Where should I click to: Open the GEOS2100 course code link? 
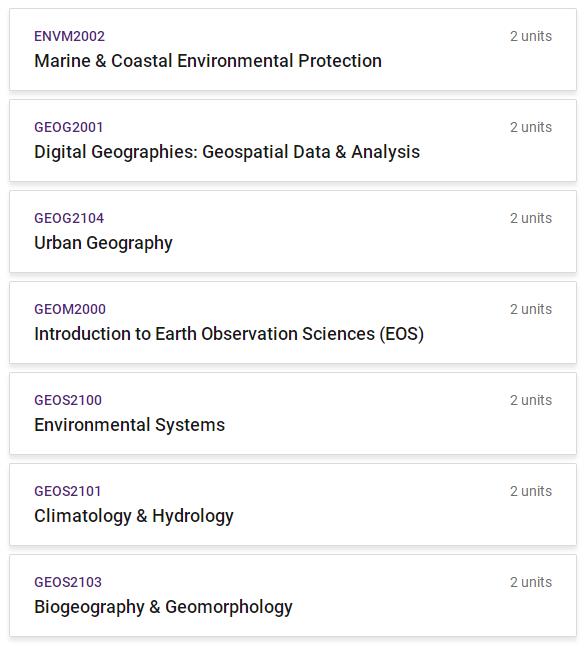[68, 400]
